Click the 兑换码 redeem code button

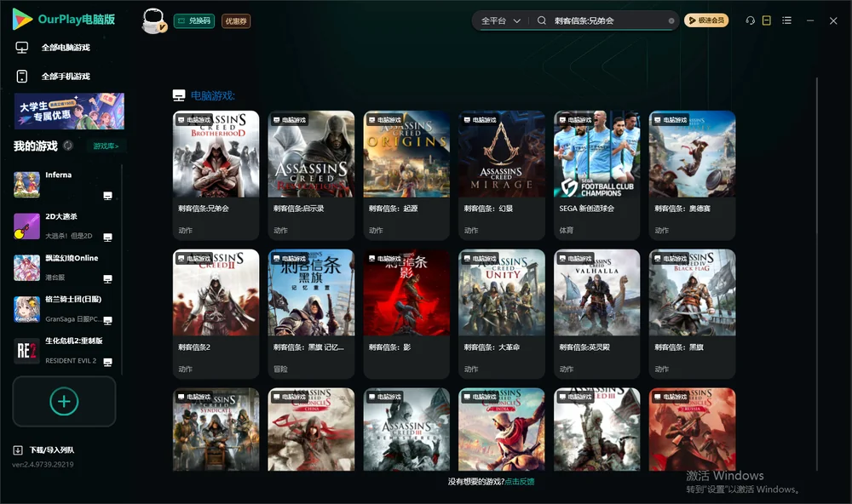(194, 21)
